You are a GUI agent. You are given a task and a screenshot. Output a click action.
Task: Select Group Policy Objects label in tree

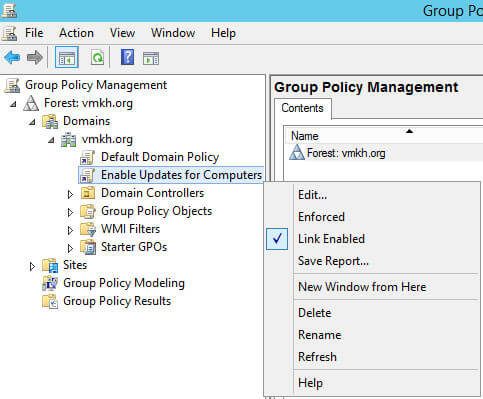pos(157,211)
